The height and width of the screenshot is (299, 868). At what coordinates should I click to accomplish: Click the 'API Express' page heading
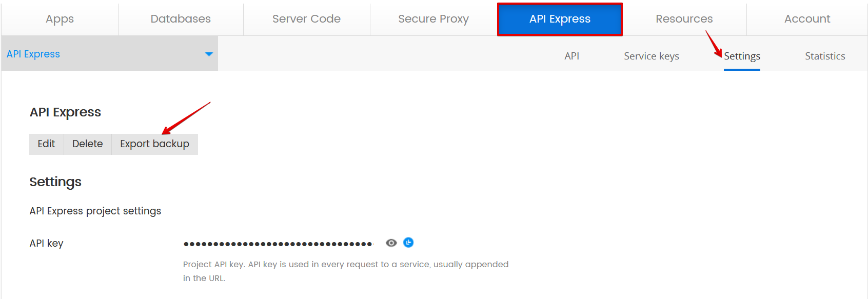(65, 112)
